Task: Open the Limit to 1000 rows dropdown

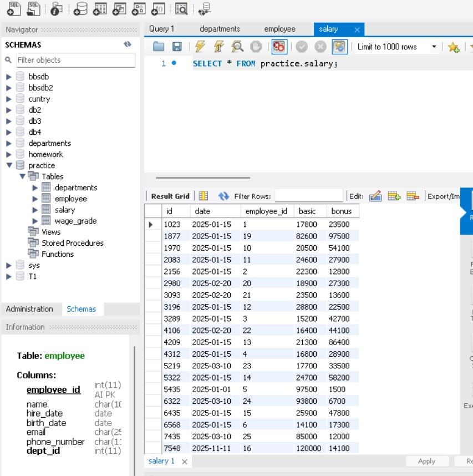Action: coord(434,47)
